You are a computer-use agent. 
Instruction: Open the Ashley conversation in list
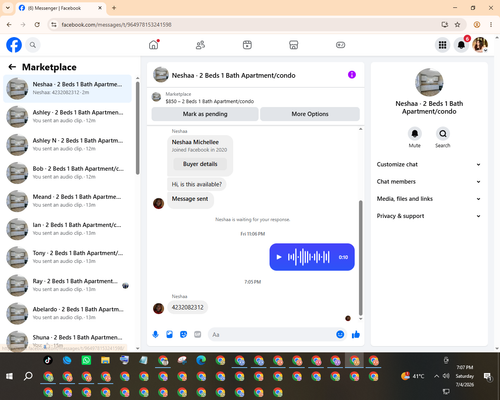pyautogui.click(x=67, y=116)
